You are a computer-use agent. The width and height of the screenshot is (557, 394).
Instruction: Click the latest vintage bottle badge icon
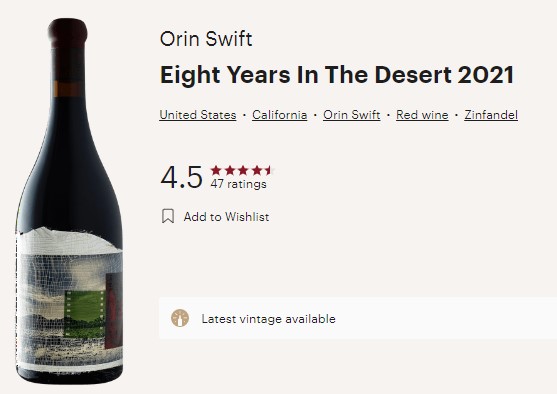coord(180,318)
